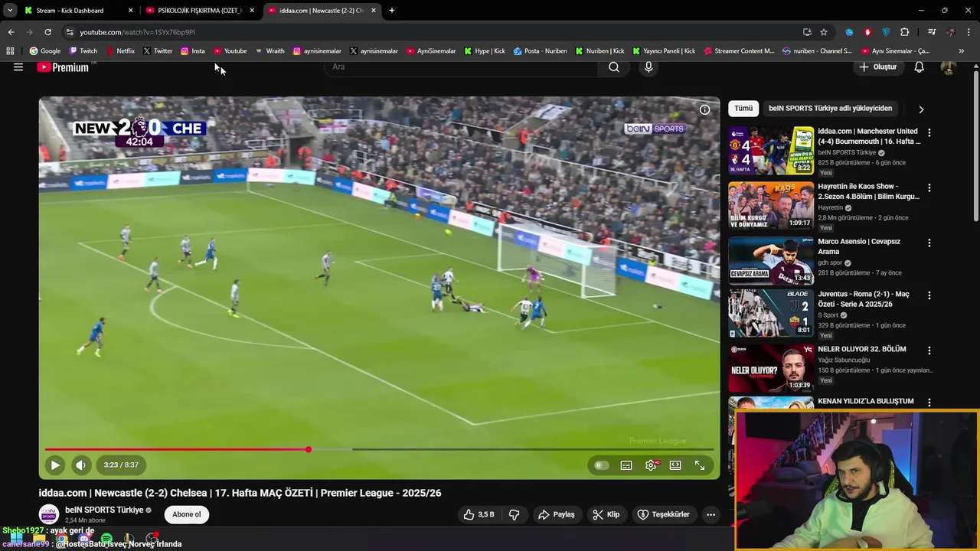Open the tab search dropdown arrow

coord(9,11)
